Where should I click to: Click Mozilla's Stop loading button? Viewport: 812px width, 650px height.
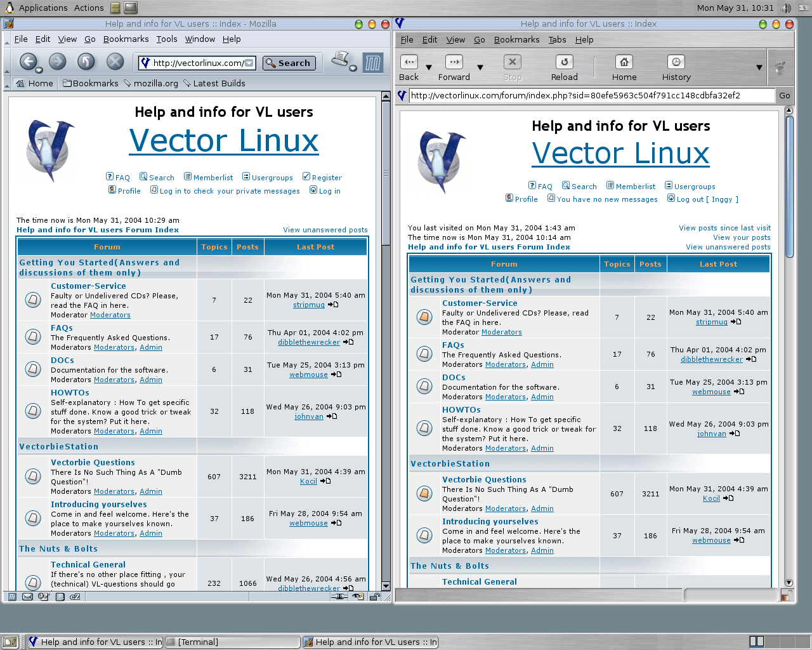[115, 62]
